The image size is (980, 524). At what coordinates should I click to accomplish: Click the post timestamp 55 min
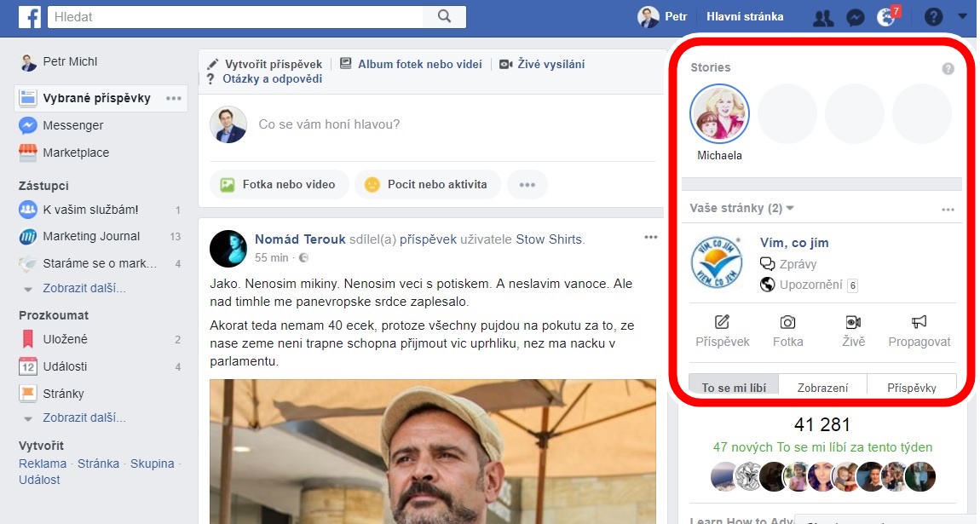(271, 258)
